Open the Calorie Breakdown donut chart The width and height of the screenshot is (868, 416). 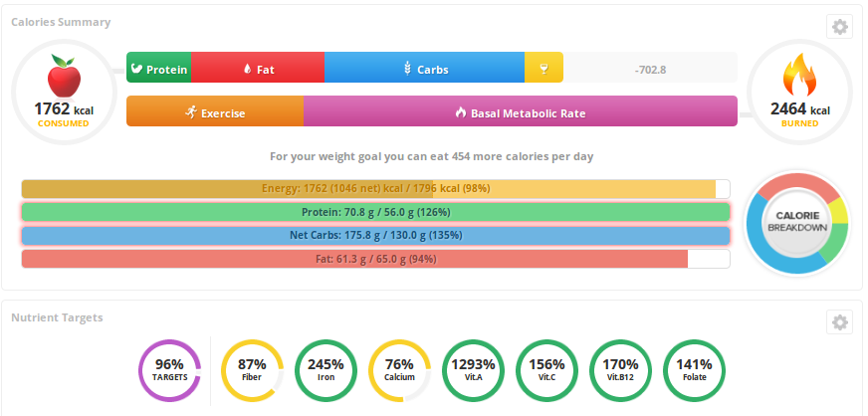pyautogui.click(x=797, y=221)
